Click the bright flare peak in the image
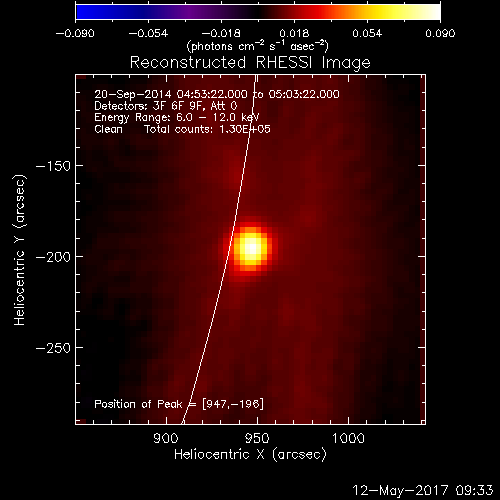500x500 pixels. pos(252,248)
